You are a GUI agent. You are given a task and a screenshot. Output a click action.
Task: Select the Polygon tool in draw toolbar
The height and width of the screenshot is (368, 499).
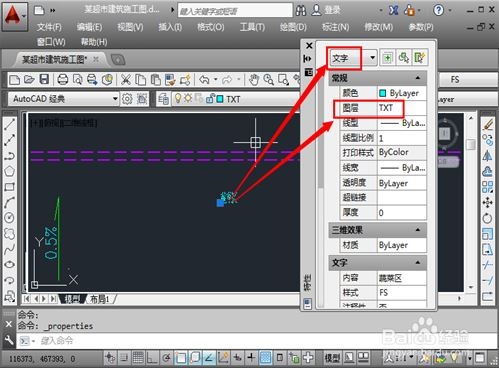coord(9,171)
